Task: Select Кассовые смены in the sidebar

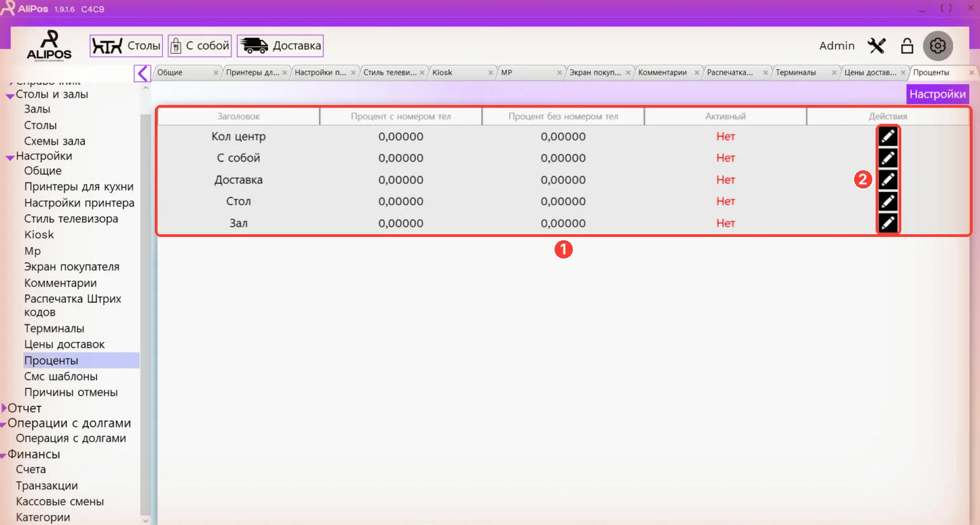Action: pyautogui.click(x=60, y=501)
